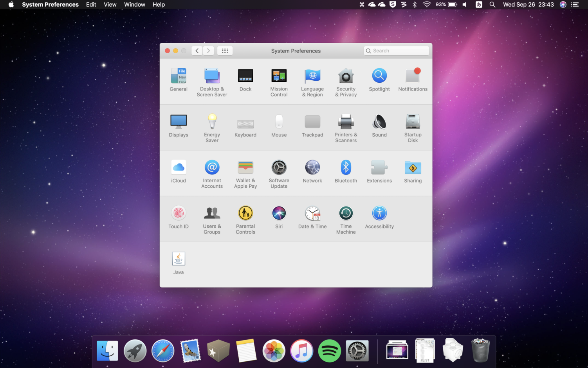Click the date and time in menu bar
Image resolution: width=588 pixels, height=368 pixels.
(528, 4)
